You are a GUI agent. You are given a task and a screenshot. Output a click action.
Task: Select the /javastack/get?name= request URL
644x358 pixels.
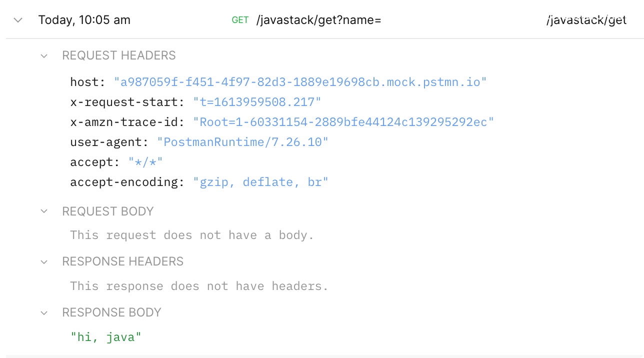click(x=318, y=20)
